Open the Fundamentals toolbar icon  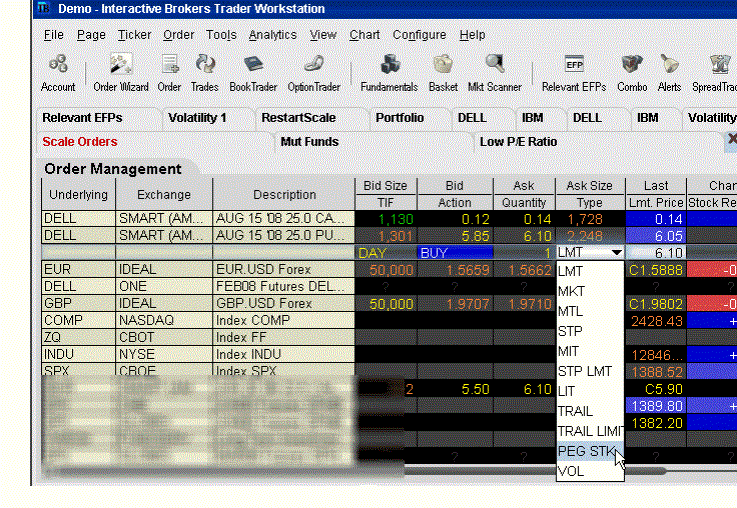(x=389, y=72)
